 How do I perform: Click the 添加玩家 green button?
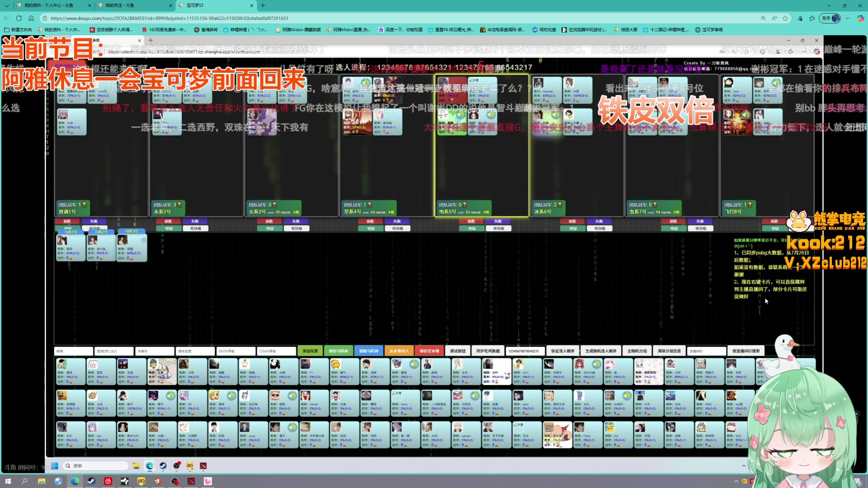click(310, 351)
